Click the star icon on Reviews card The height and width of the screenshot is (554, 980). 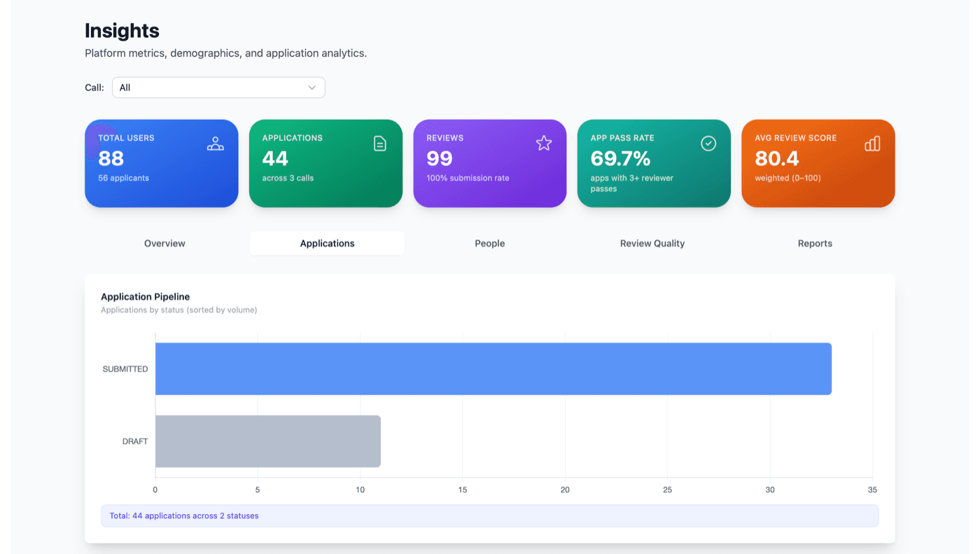pyautogui.click(x=544, y=144)
